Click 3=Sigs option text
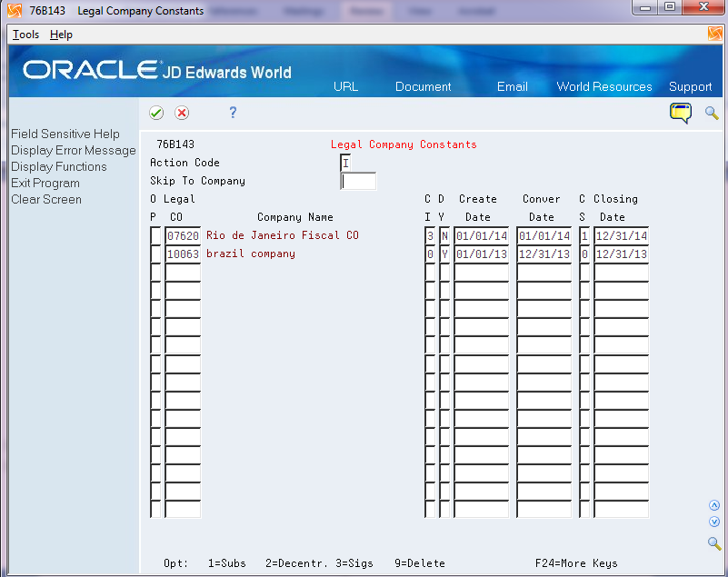Image resolution: width=728 pixels, height=577 pixels. 354,563
